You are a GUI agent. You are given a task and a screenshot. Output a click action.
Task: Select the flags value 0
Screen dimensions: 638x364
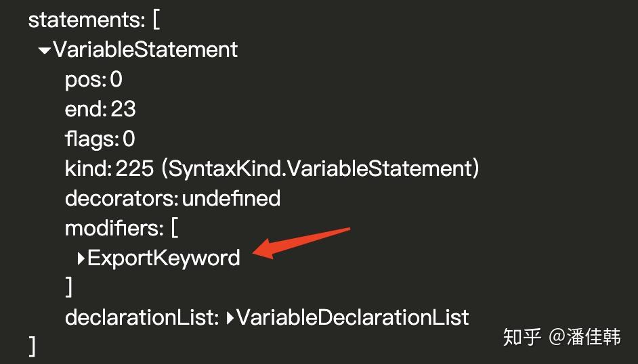[x=129, y=139]
